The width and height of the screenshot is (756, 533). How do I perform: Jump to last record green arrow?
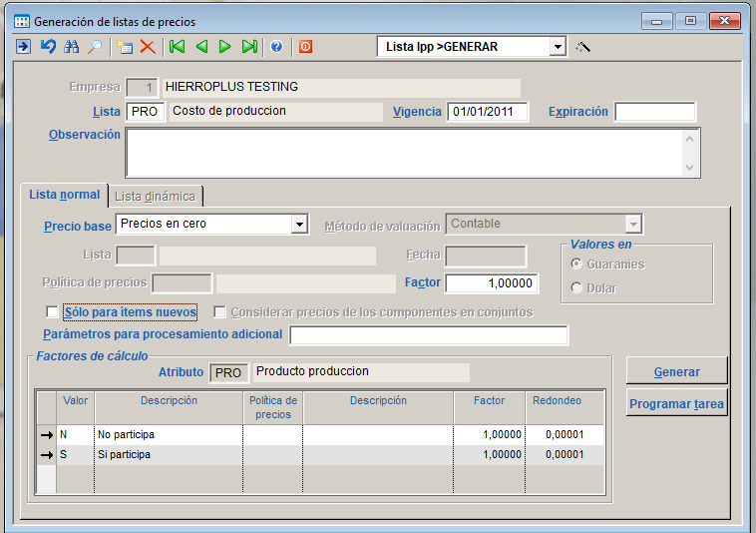coord(249,47)
